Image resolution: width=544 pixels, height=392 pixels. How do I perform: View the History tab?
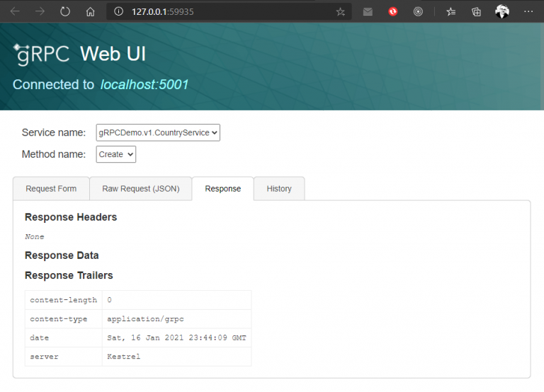[x=279, y=189]
